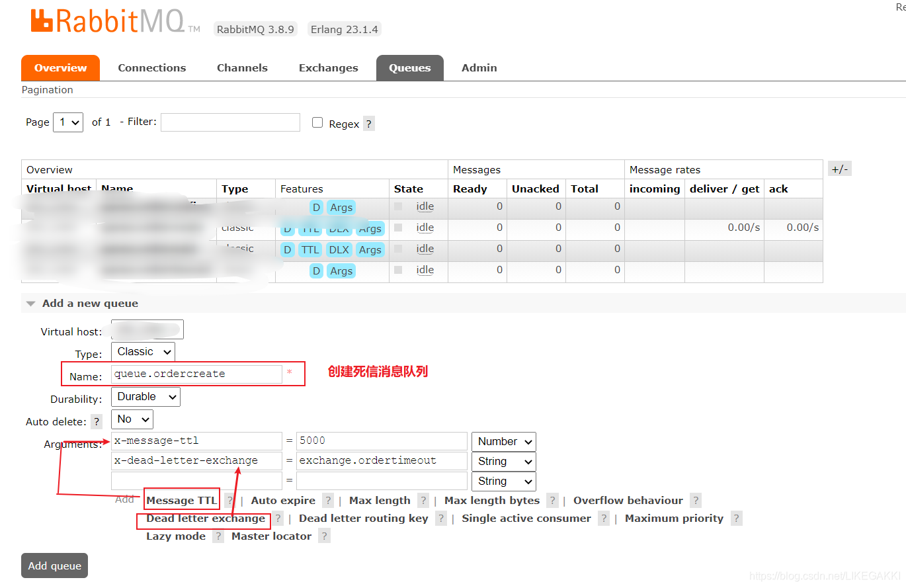Click the RabbitMQ 3.8.9 version badge
The width and height of the screenshot is (906, 588).
tap(256, 29)
